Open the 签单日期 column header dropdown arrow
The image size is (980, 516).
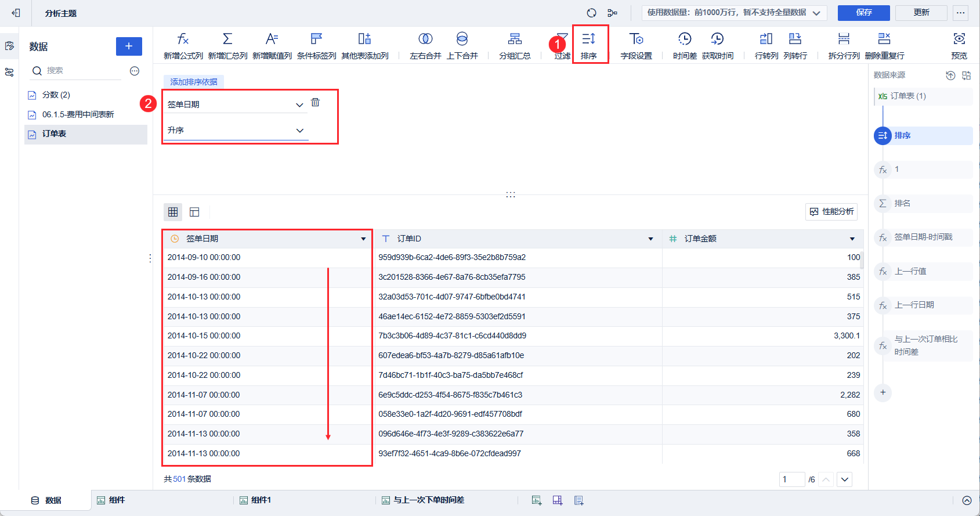[364, 239]
